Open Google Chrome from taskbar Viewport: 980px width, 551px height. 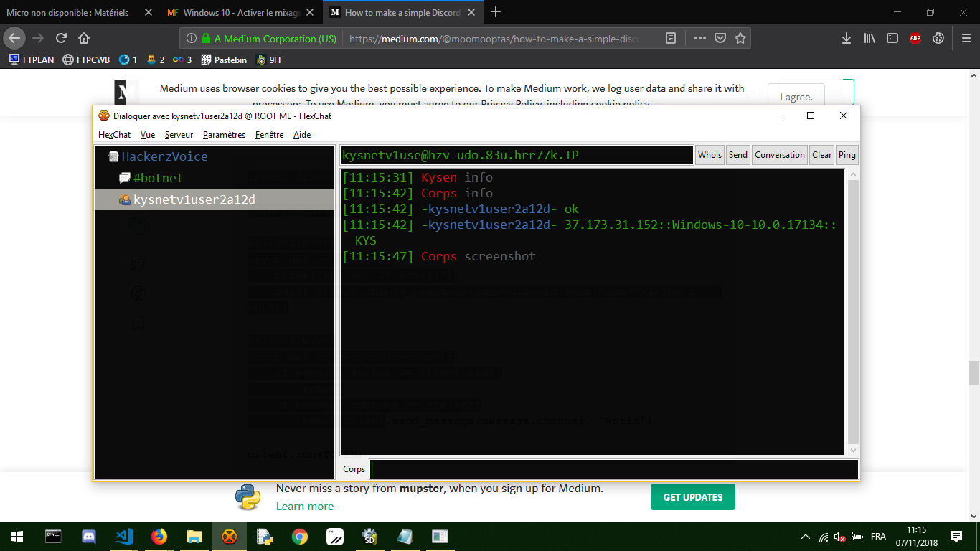click(x=300, y=537)
